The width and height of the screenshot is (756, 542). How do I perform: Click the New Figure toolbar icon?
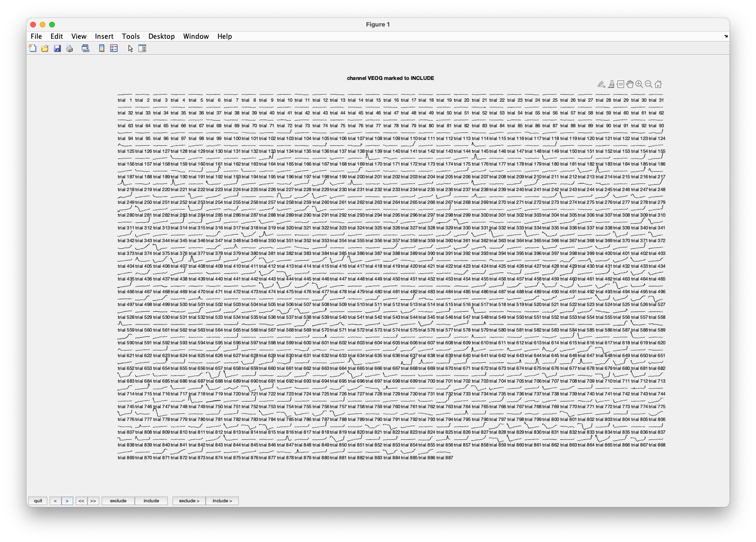point(33,48)
